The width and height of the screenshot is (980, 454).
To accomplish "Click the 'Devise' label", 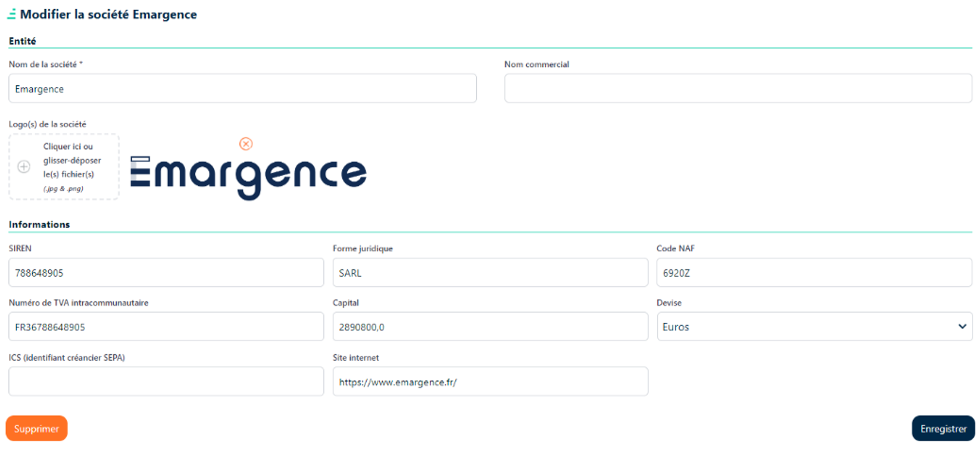I will click(x=669, y=303).
